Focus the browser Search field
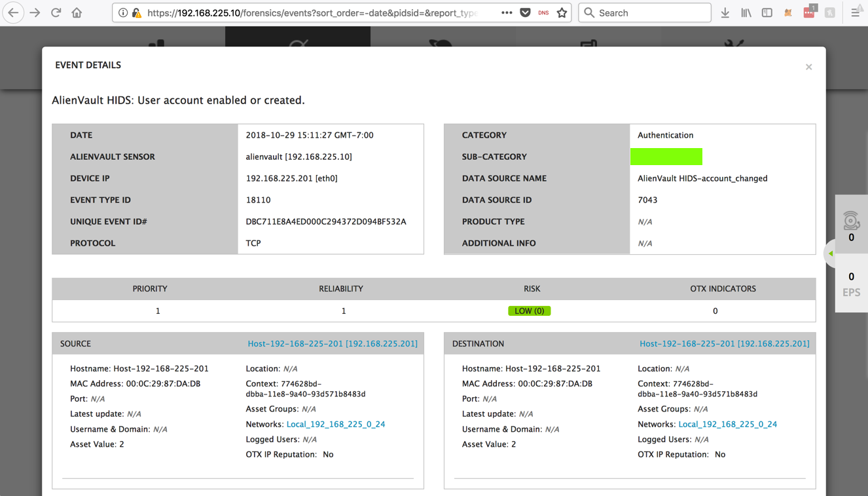868x496 pixels. (645, 12)
